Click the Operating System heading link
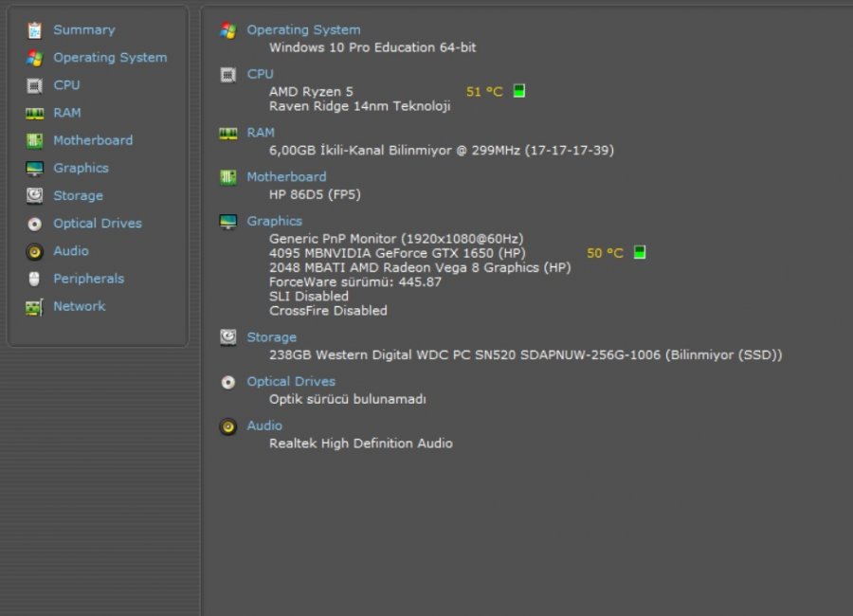 pyautogui.click(x=303, y=30)
